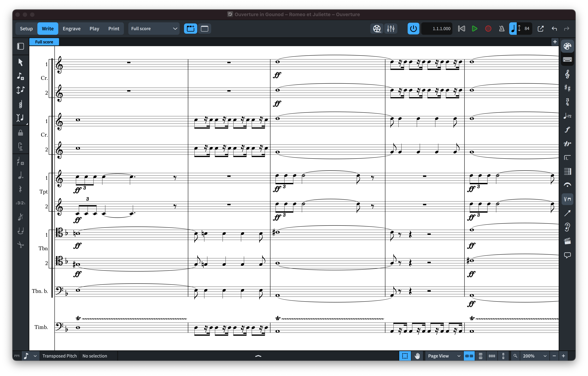Viewport: 588px width, 376px height.
Task: Open the video clapperboard panel
Action: click(x=567, y=241)
